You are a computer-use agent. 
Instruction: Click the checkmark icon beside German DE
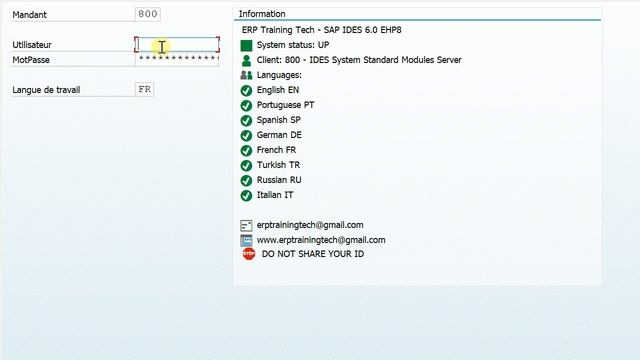[246, 136]
